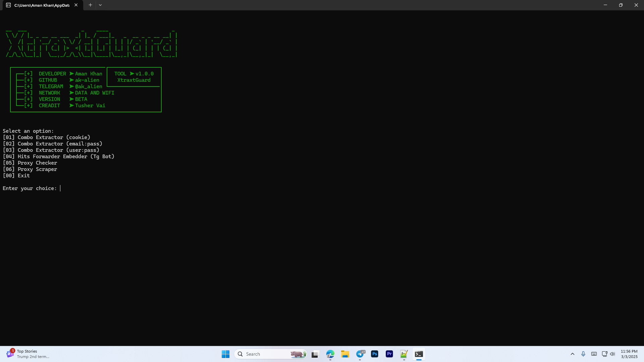The image size is (644, 362).
Task: Open Telegram from the taskbar
Action: click(360, 354)
